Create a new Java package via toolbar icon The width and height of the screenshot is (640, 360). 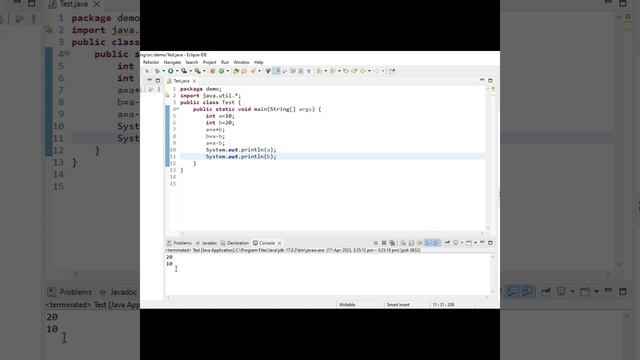pos(212,71)
